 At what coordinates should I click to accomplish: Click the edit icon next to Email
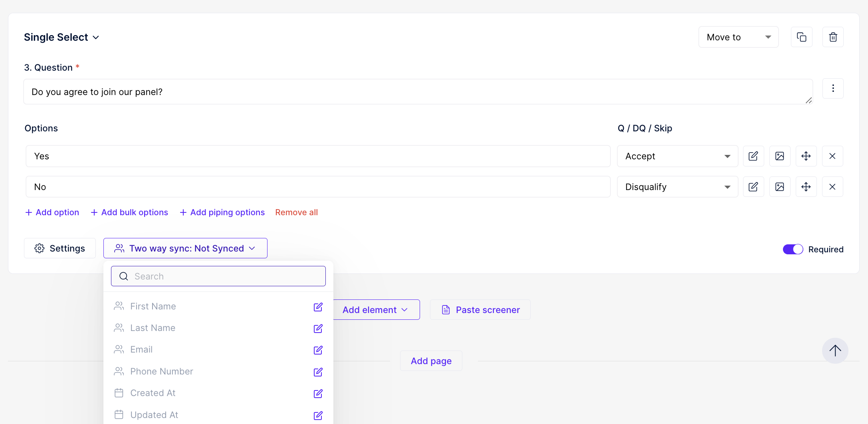[x=318, y=350]
